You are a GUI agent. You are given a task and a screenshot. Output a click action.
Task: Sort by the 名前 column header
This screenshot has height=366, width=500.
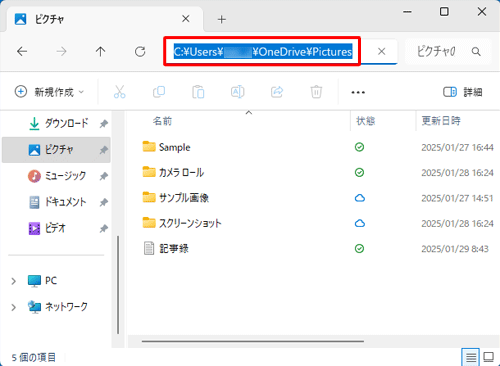(162, 121)
